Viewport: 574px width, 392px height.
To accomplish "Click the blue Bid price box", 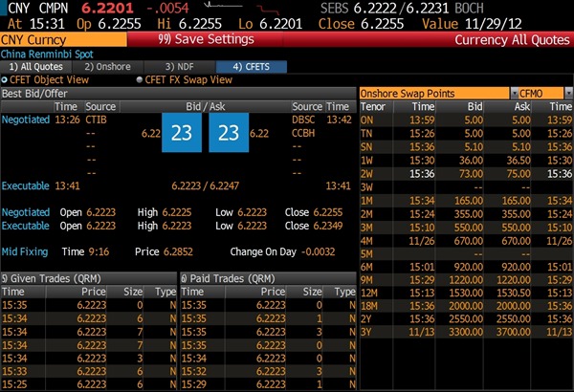I will tap(181, 134).
